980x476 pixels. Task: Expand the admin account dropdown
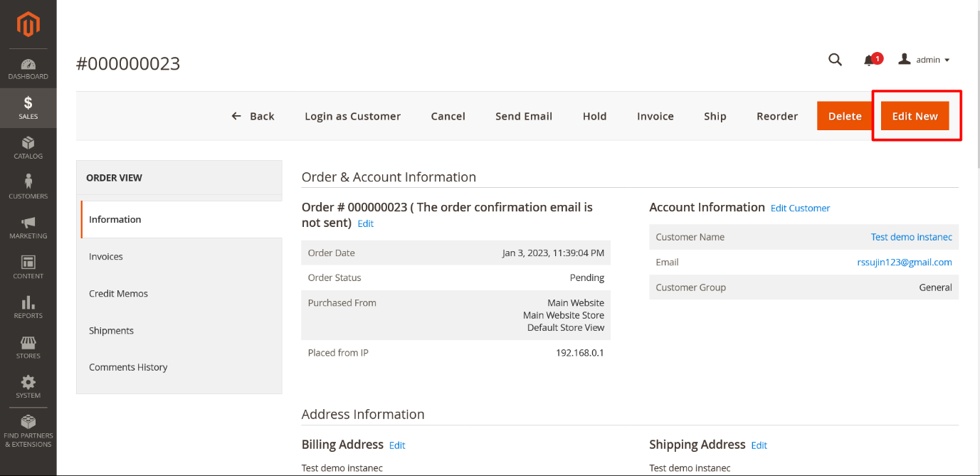(x=924, y=60)
